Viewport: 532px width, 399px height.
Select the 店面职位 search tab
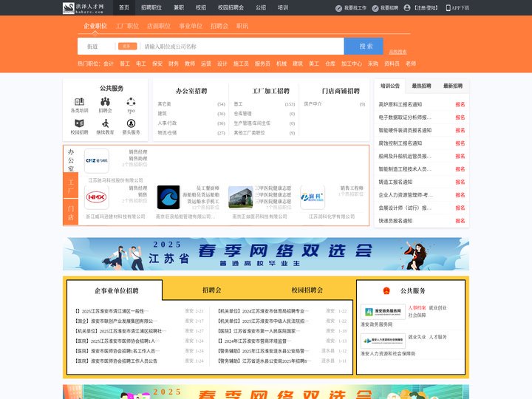click(x=159, y=26)
